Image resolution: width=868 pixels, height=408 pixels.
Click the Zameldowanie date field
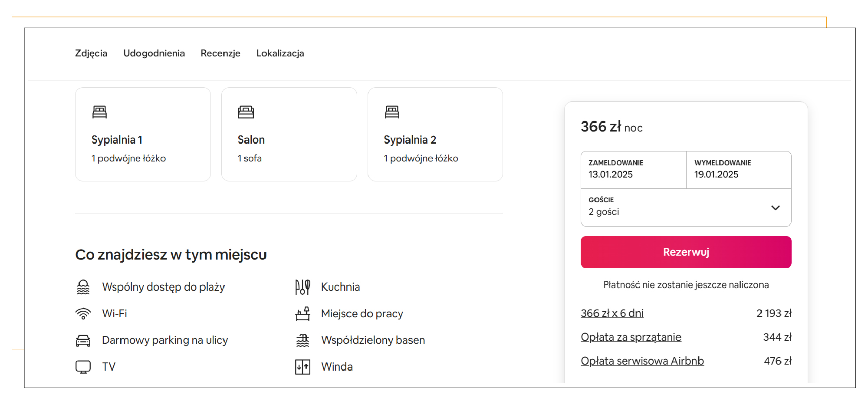[x=633, y=170]
